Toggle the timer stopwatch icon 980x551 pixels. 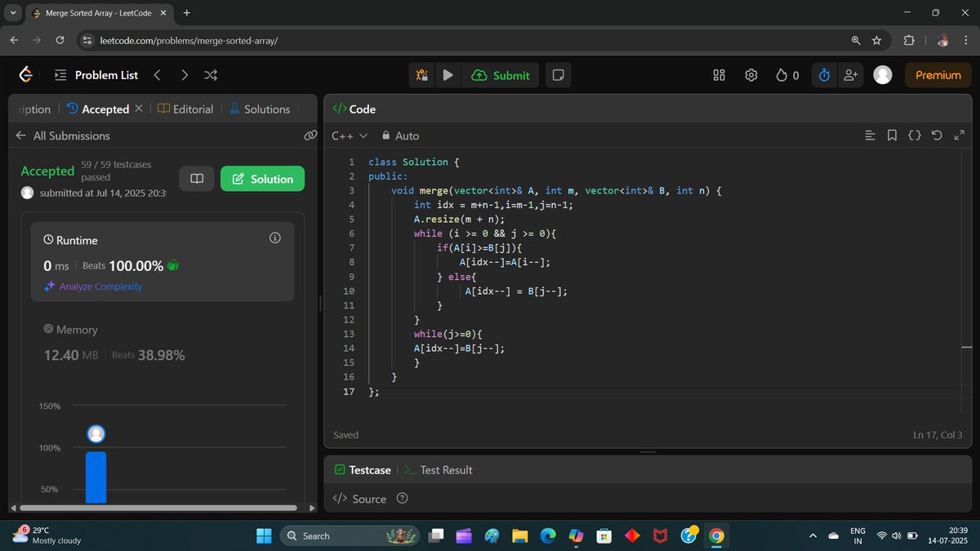tap(824, 75)
